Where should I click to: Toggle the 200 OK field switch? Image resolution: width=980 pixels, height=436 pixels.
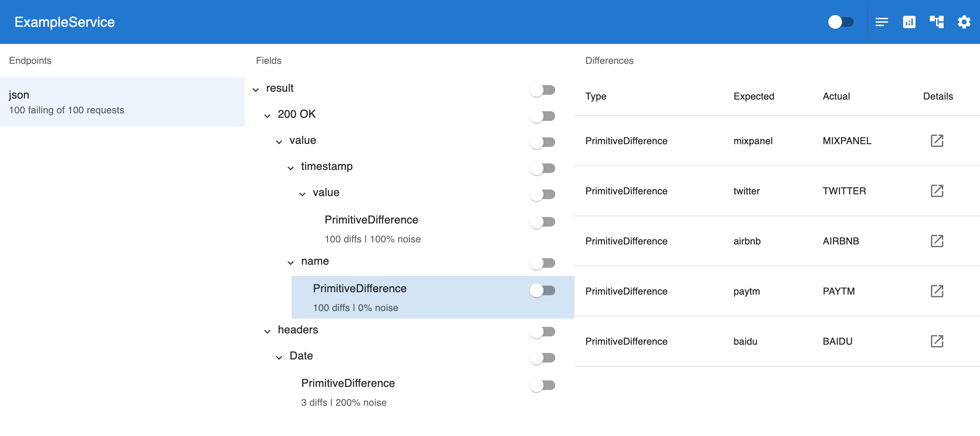tap(542, 116)
